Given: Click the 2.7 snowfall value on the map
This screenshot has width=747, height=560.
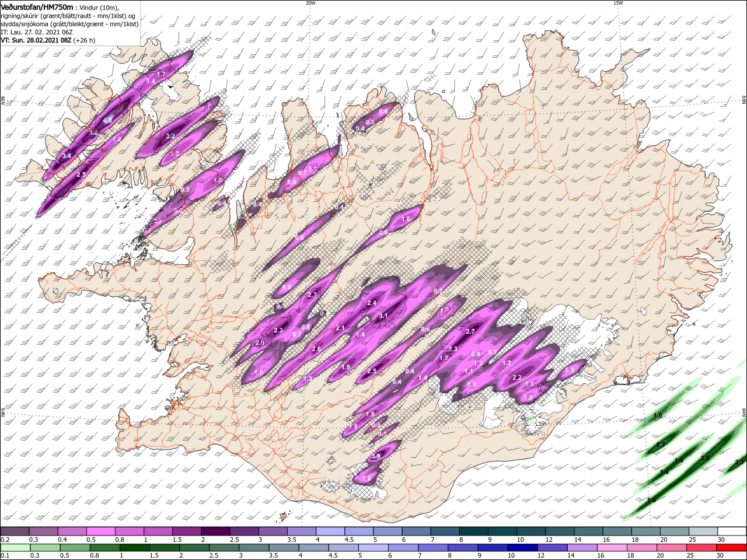Looking at the screenshot, I should click(471, 331).
